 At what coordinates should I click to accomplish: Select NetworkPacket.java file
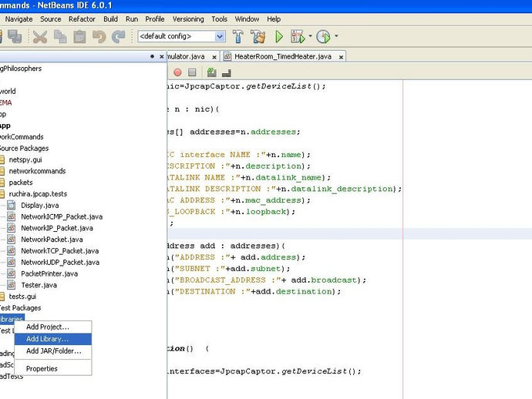point(52,240)
